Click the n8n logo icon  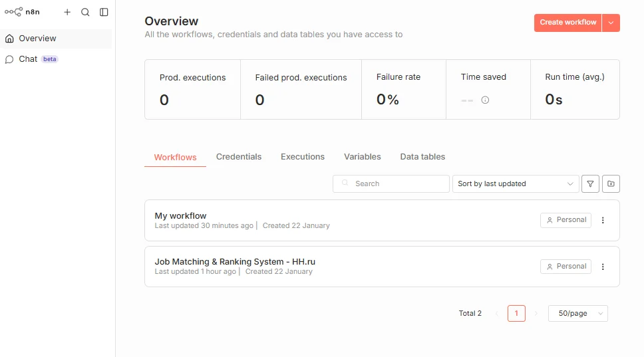(13, 12)
